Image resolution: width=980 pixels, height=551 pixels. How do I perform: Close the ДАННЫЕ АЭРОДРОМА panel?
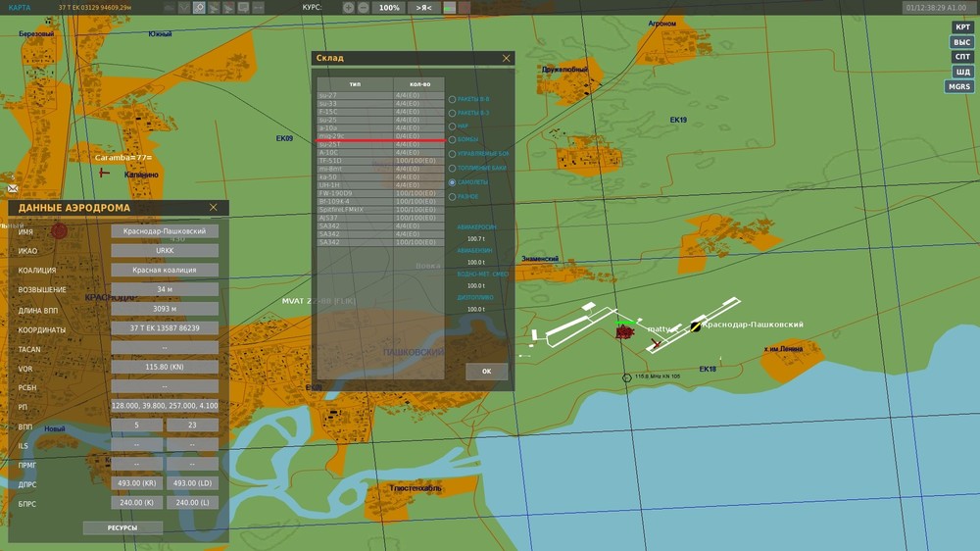pos(213,207)
